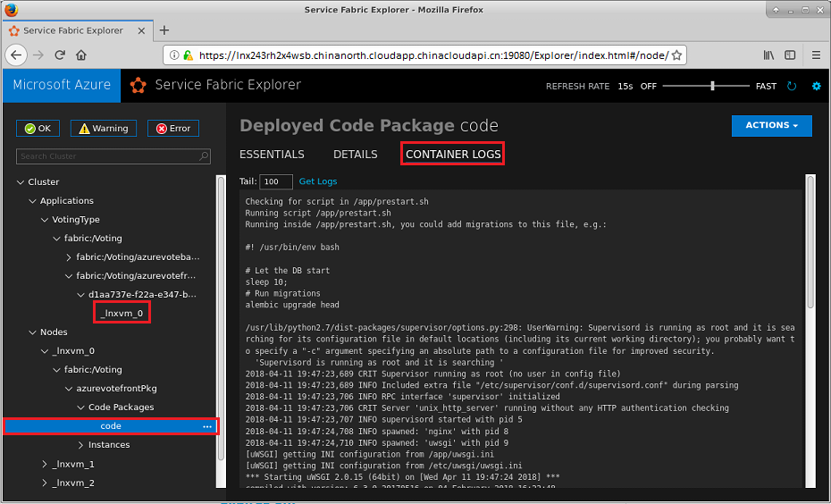Expand the Instances tree item
Screen dimensions: 831x504
click(x=81, y=445)
